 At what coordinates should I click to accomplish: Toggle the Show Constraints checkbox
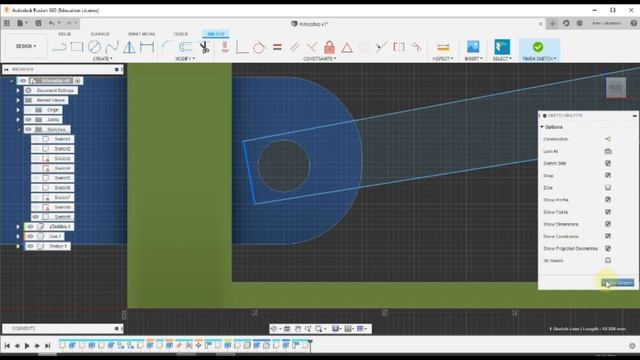[608, 236]
